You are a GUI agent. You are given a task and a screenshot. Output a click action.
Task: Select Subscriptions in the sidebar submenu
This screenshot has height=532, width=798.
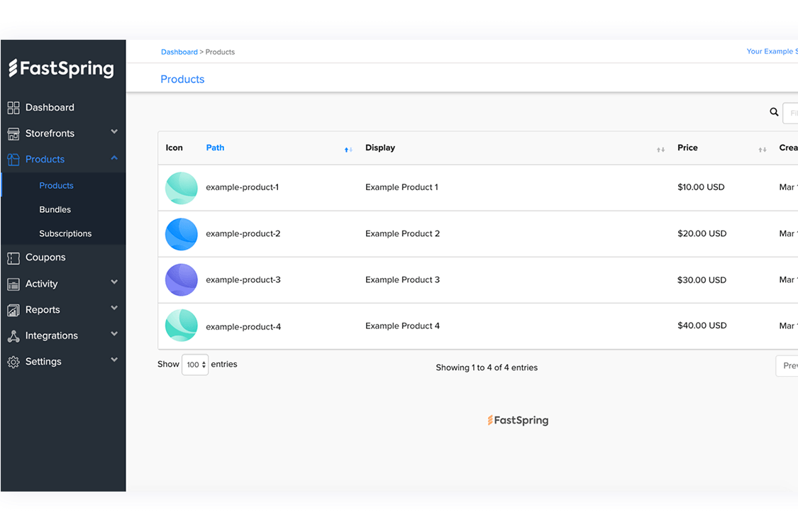65,234
